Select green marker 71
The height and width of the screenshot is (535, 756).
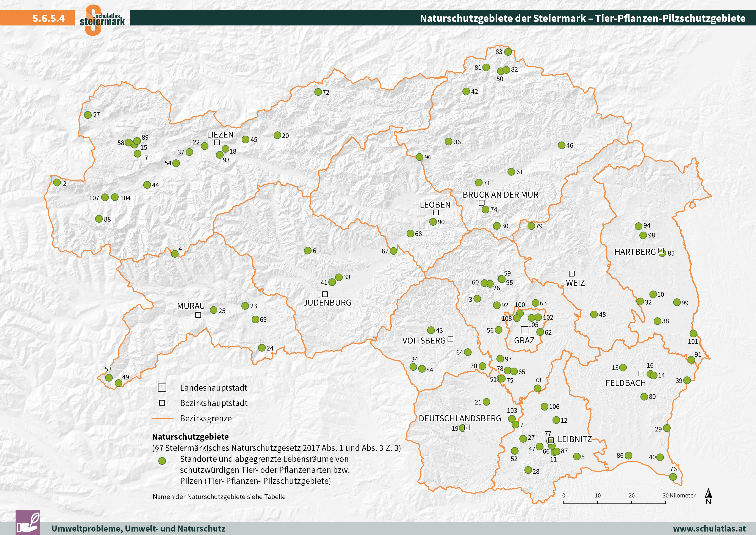[x=479, y=183]
